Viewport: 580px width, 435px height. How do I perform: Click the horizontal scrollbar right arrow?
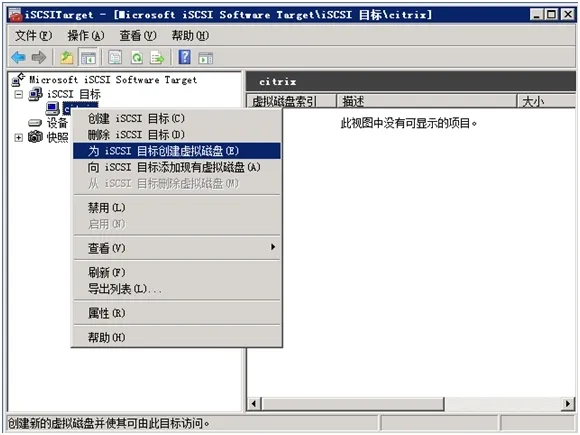click(x=568, y=403)
